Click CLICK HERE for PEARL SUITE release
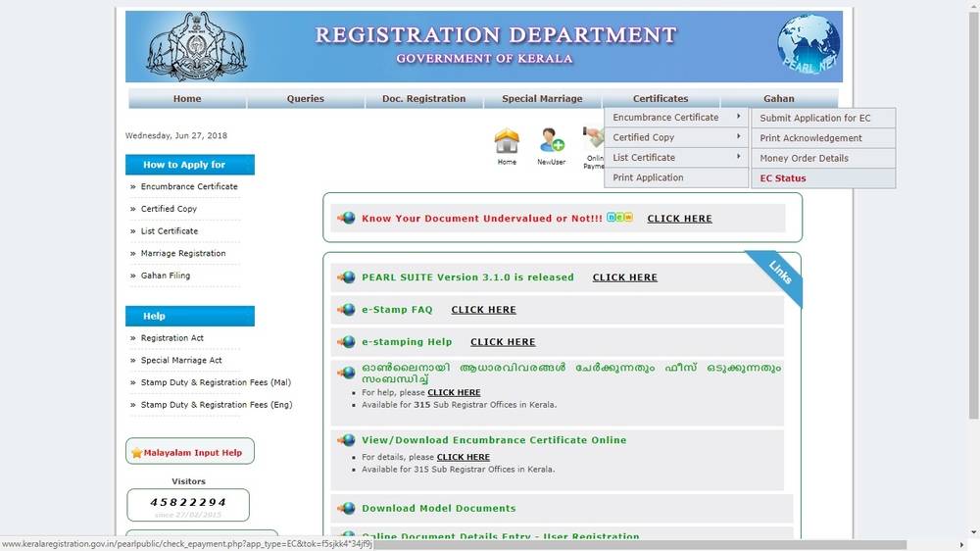Image resolution: width=980 pixels, height=551 pixels. (x=625, y=277)
